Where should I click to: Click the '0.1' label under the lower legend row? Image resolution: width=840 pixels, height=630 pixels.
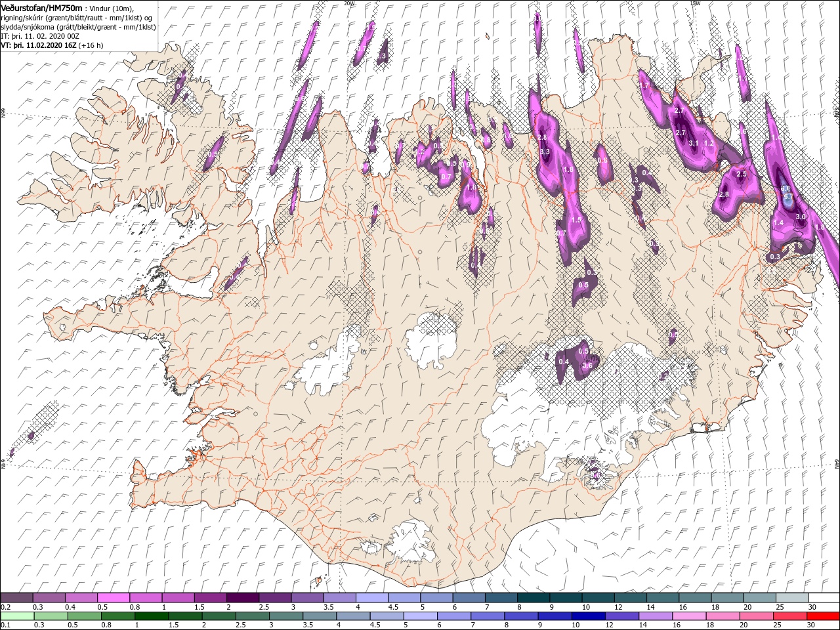(x=5, y=625)
